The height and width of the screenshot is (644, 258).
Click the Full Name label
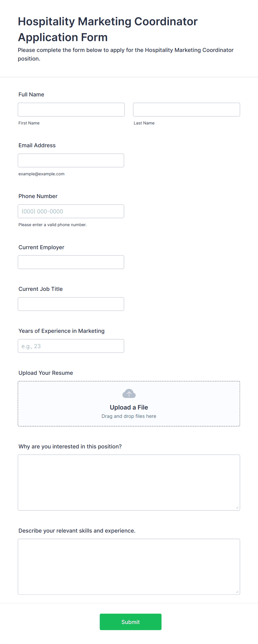point(31,94)
